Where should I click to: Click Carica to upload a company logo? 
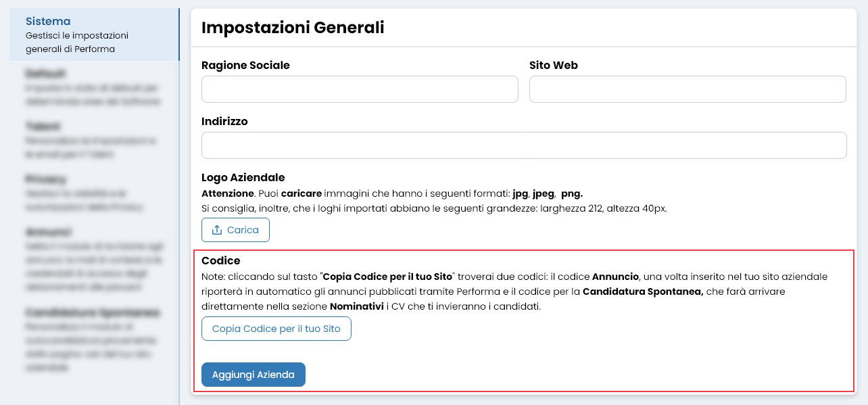pyautogui.click(x=235, y=230)
